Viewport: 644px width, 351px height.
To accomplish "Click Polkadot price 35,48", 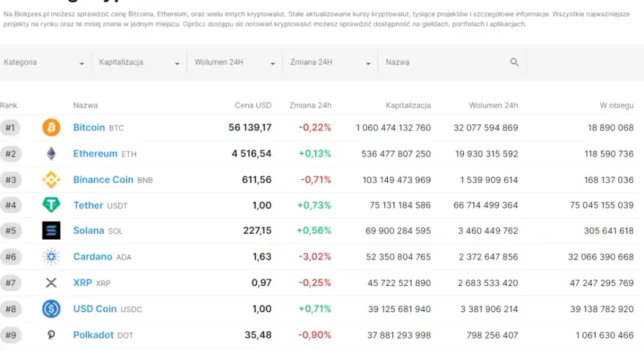I will (x=258, y=335).
